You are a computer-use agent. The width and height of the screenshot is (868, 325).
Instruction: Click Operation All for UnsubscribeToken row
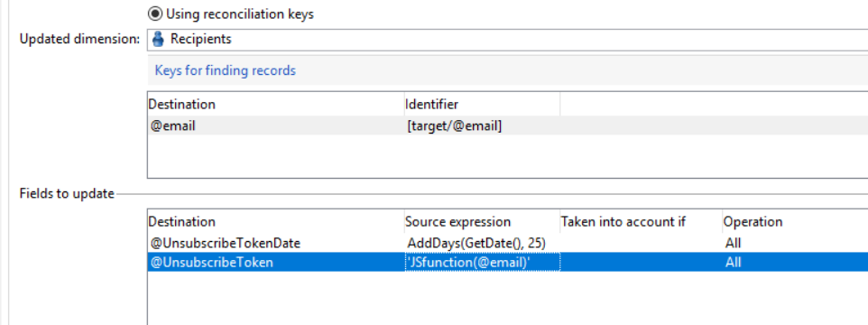coord(733,263)
